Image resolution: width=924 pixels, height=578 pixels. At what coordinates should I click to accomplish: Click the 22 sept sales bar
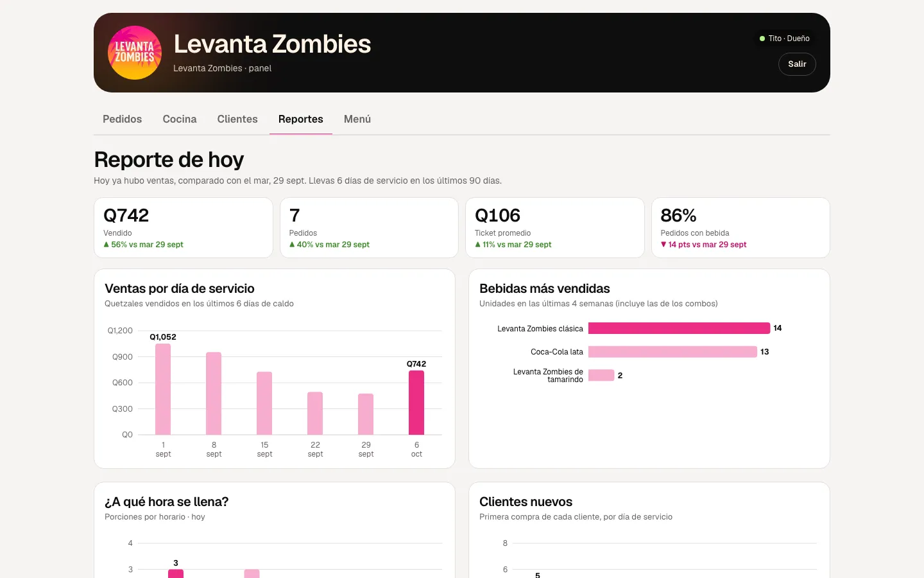click(315, 413)
